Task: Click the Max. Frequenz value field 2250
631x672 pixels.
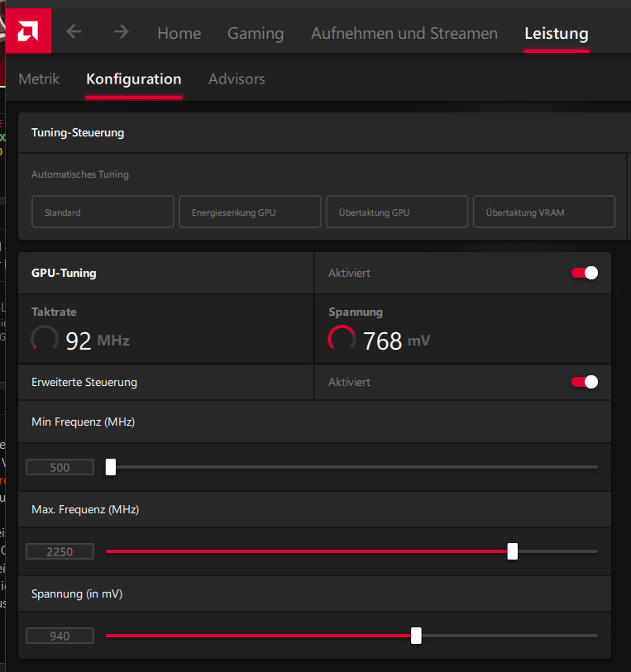Action: 60,551
